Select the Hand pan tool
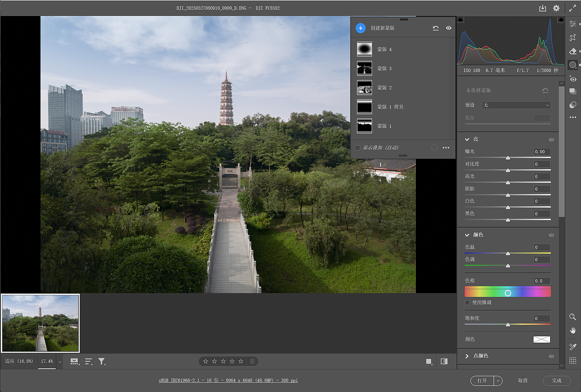 [573, 330]
